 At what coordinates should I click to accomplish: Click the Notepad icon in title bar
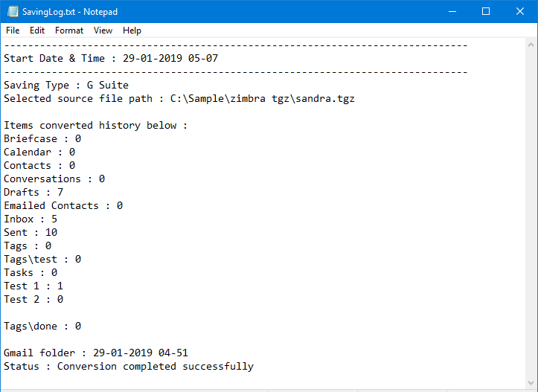tap(13, 11)
